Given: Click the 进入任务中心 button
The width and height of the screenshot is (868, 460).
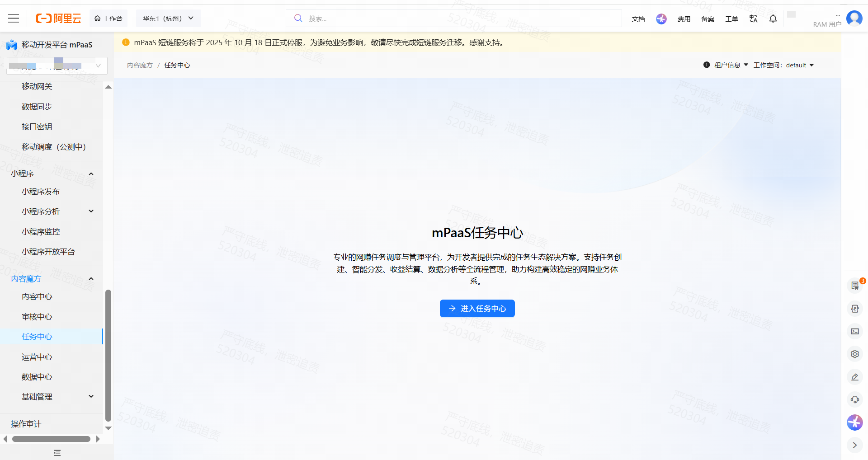Looking at the screenshot, I should [477, 308].
